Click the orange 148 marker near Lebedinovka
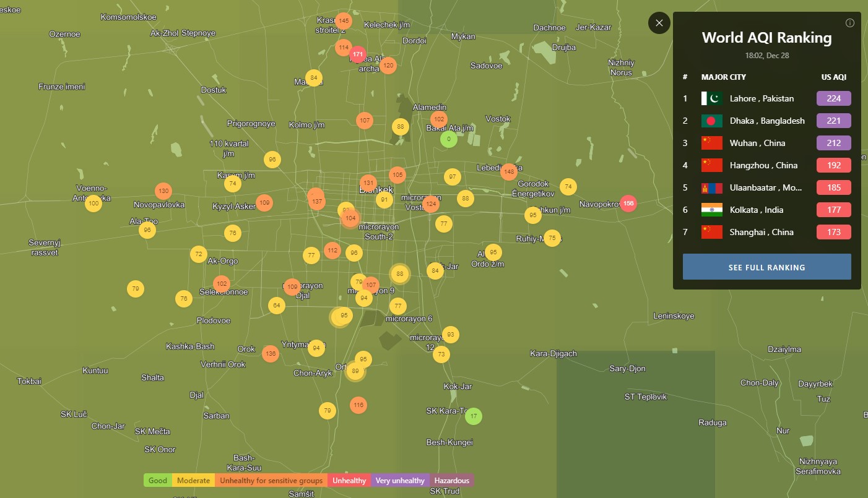This screenshot has width=868, height=498. (509, 171)
